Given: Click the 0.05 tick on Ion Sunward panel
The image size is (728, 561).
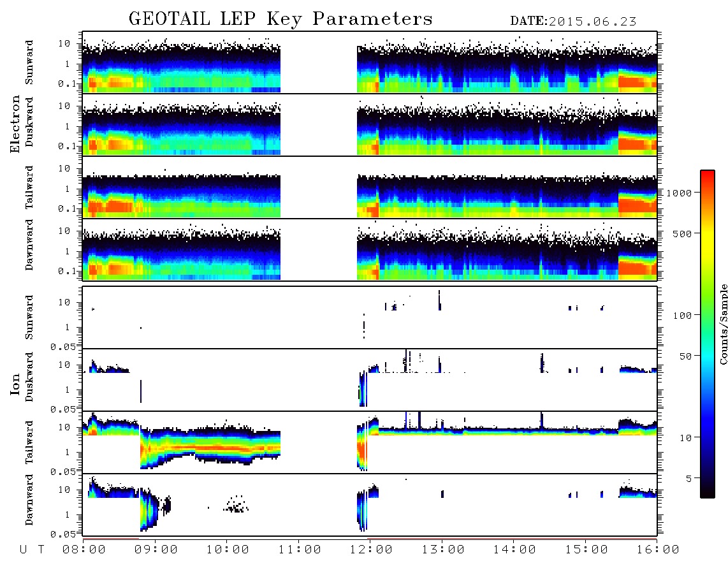Looking at the screenshot, I should click(62, 347).
